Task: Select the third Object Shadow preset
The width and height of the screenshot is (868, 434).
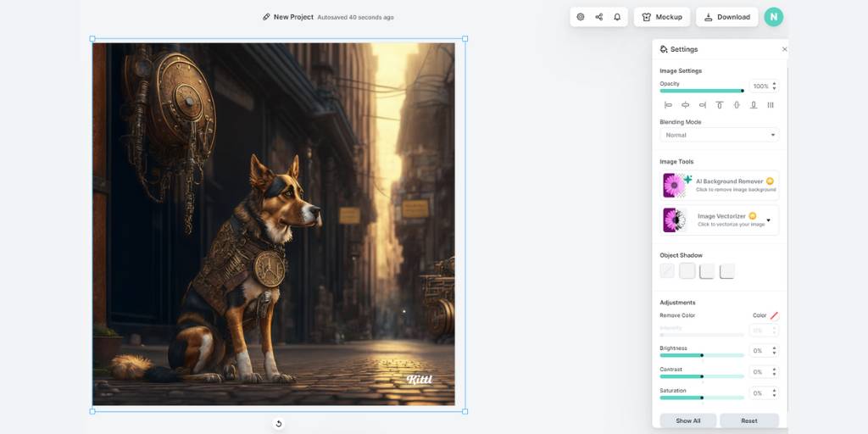Action: (707, 270)
